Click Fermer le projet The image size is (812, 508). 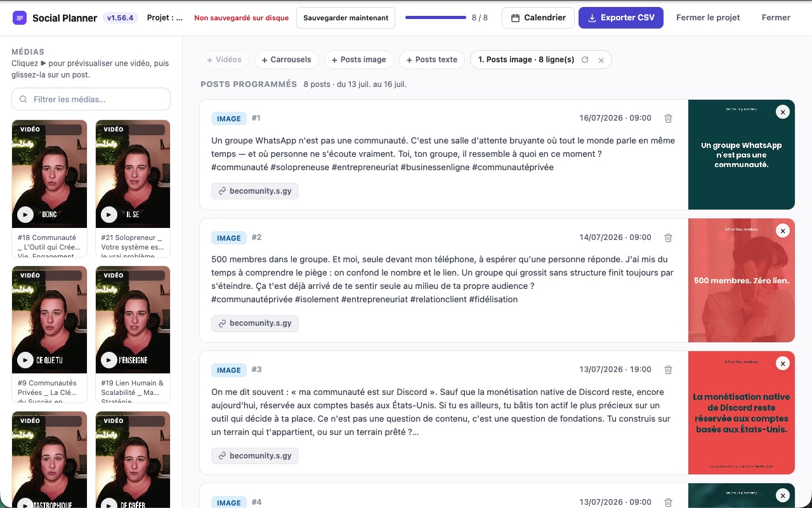pos(708,18)
